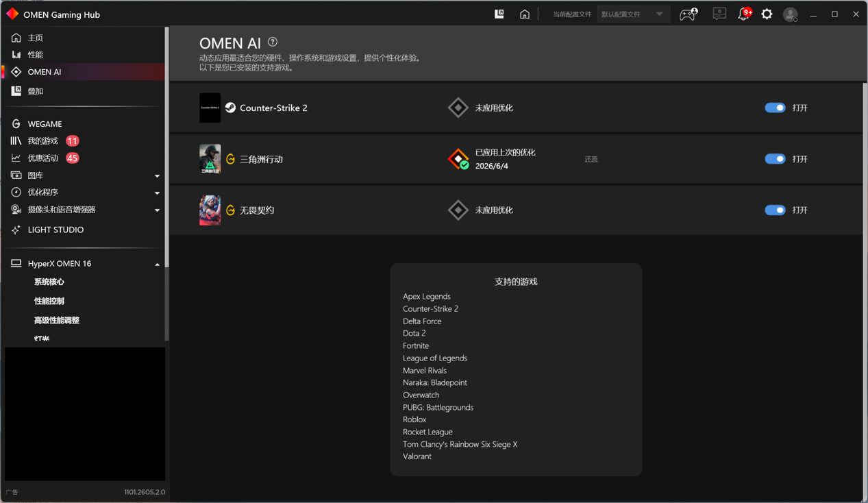Viewport: 868px width, 503px height.
Task: Open notifications bell with 9+ badge
Action: [744, 14]
